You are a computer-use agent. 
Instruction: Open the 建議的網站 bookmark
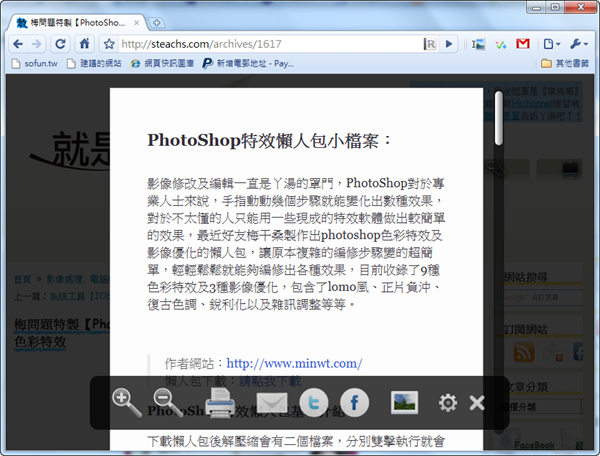[x=94, y=64]
